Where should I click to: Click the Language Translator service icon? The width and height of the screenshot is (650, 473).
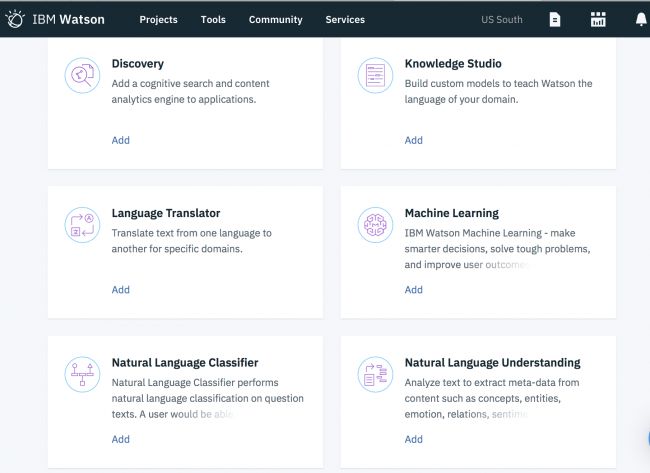(x=82, y=225)
